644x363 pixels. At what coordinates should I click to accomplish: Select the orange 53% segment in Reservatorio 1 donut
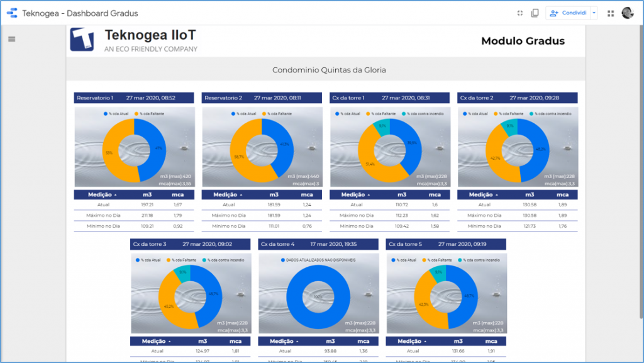pos(111,153)
